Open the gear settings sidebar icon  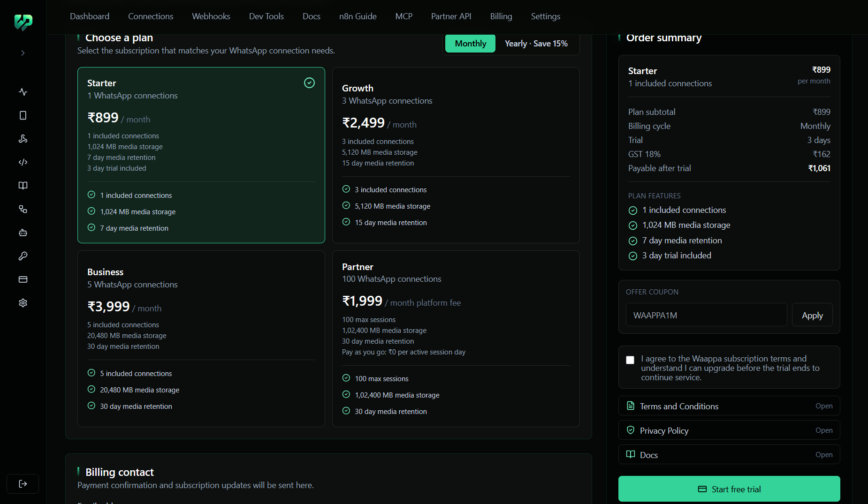point(23,303)
